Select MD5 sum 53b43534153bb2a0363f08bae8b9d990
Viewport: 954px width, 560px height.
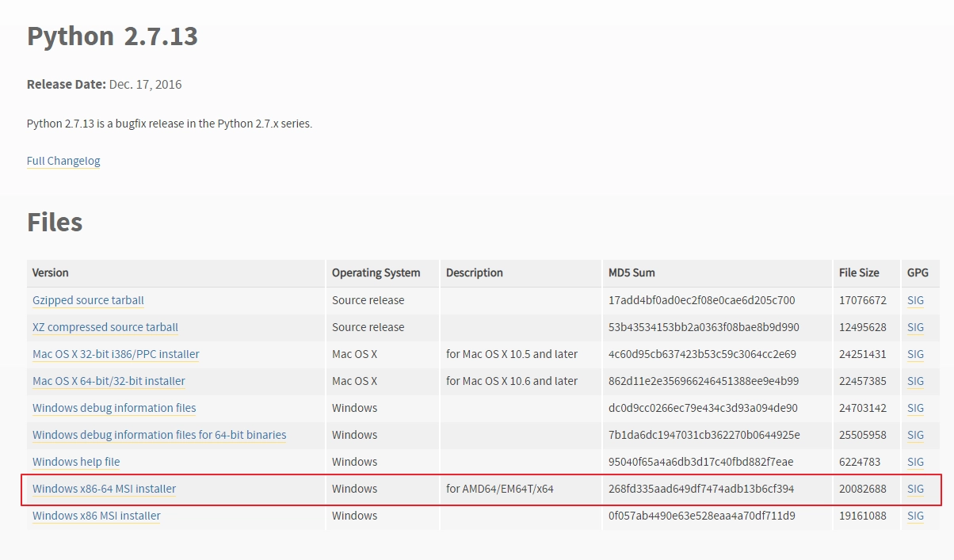704,327
